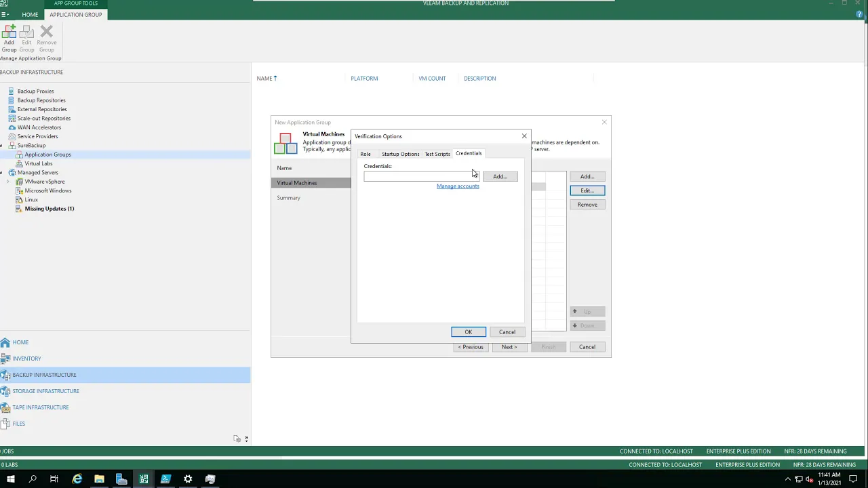Open the Home ribbon tab
The height and width of the screenshot is (488, 868).
(x=30, y=14)
